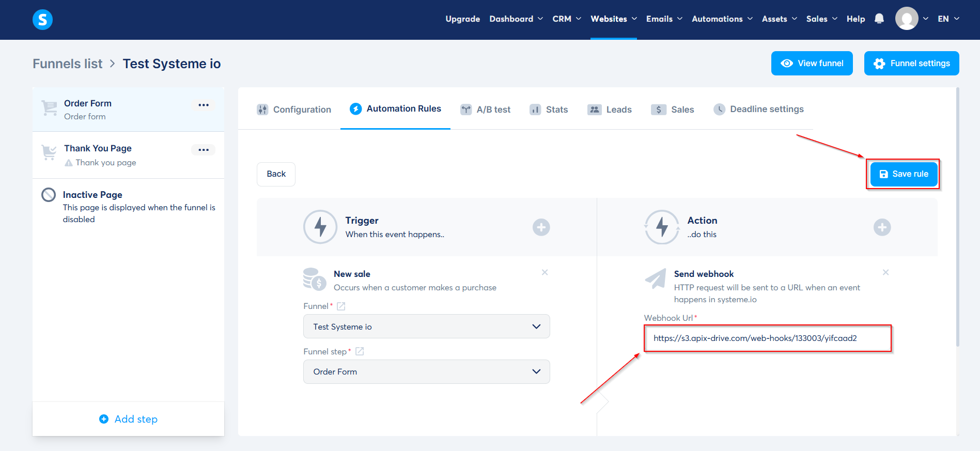Click the Thank you page warning icon
Screen dimensions: 980x451
tap(69, 163)
